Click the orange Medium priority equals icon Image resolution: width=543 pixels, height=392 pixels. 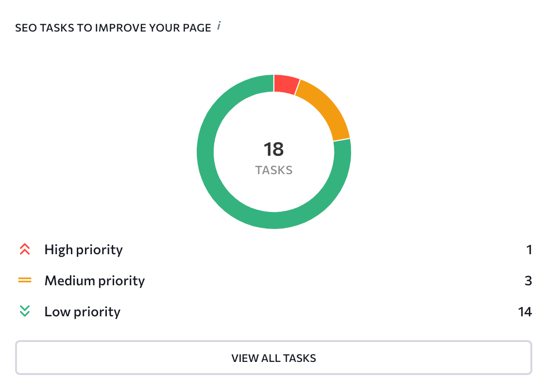[x=25, y=280]
